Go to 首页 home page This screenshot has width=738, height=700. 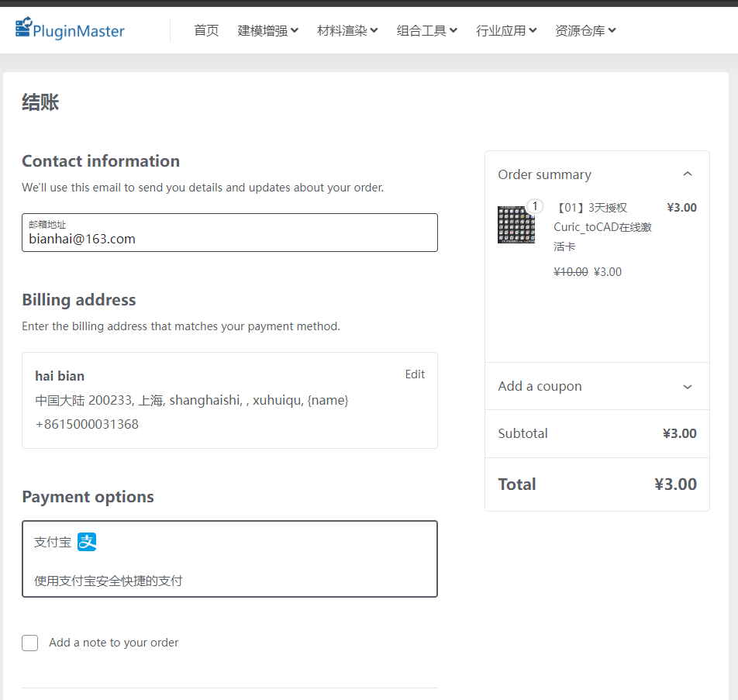(206, 30)
